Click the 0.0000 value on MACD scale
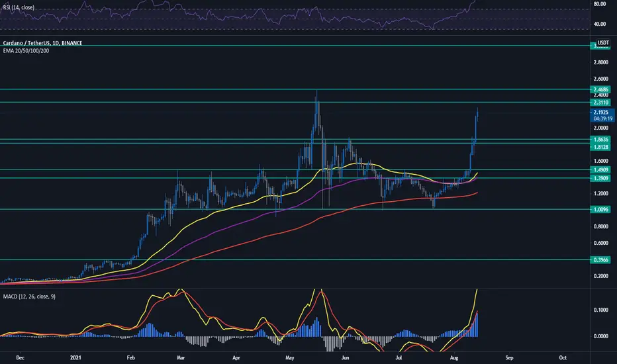The width and height of the screenshot is (617, 364). (601, 336)
